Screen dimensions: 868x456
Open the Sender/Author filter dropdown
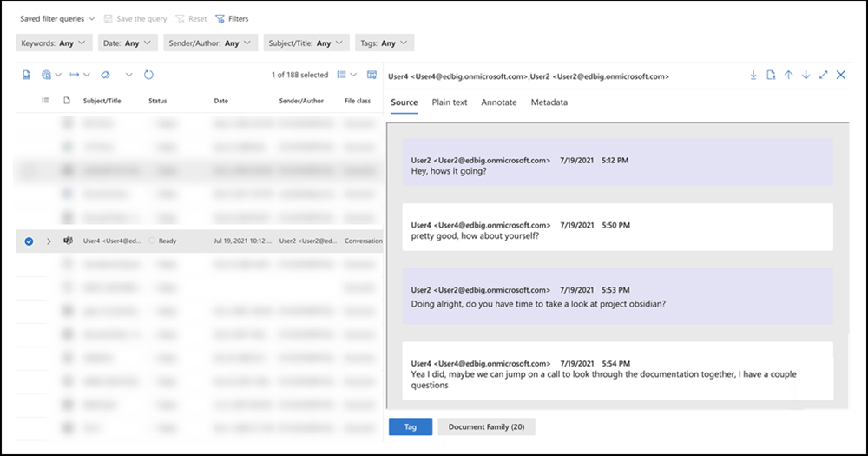210,43
